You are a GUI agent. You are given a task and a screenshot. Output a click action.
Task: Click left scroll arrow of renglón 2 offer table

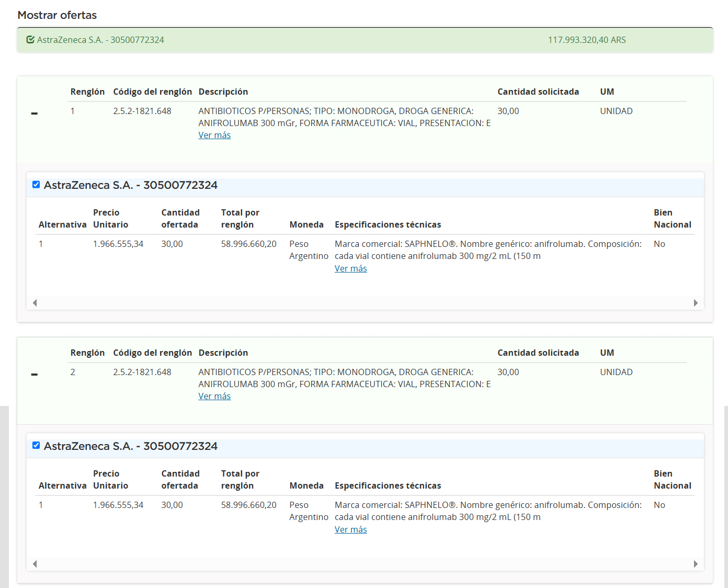[x=35, y=564]
